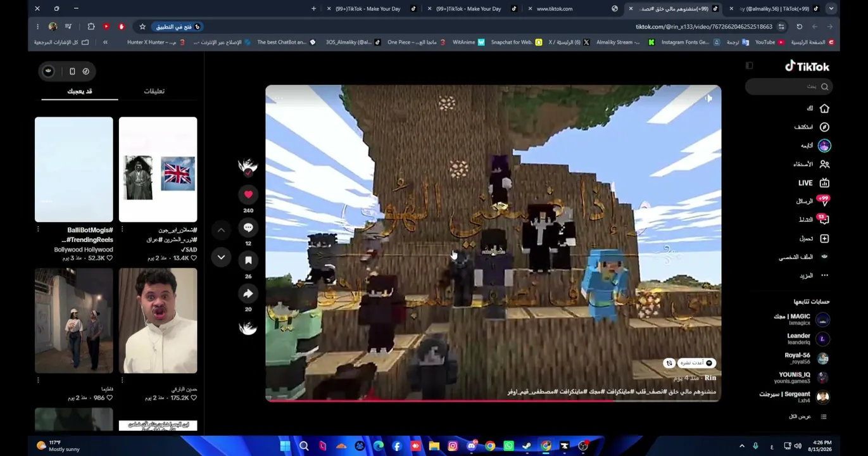Toggle the save bookmark showing 26
This screenshot has width=868, height=456.
point(248,260)
